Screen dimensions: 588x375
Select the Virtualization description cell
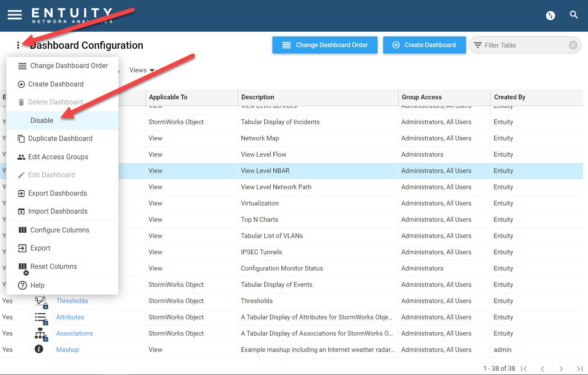pos(318,203)
